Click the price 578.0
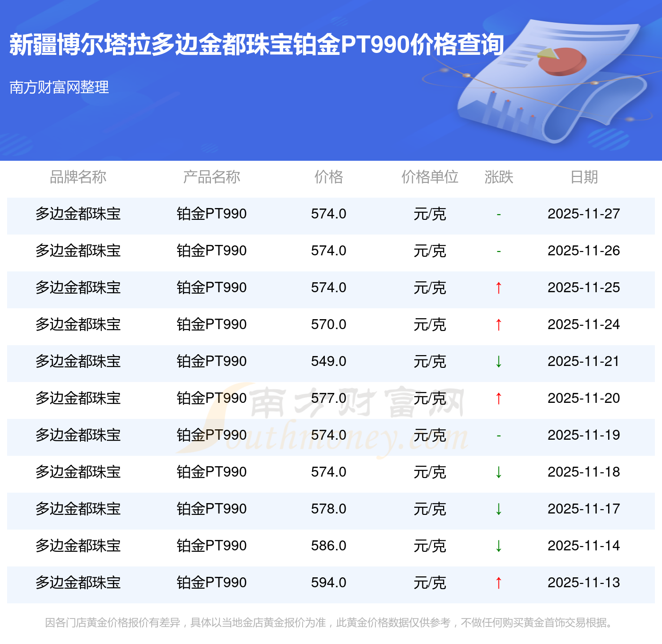 click(x=329, y=509)
